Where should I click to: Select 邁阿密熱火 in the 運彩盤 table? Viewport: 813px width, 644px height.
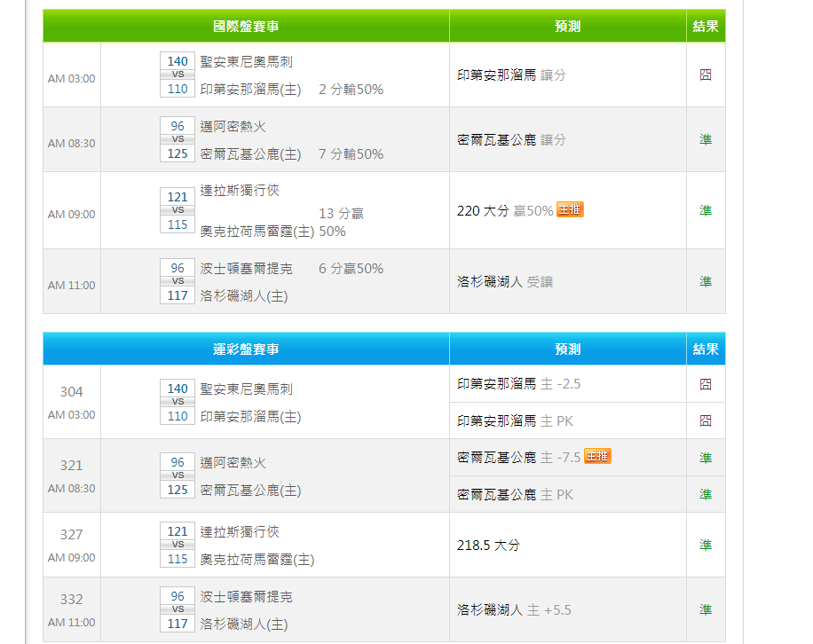pyautogui.click(x=233, y=463)
